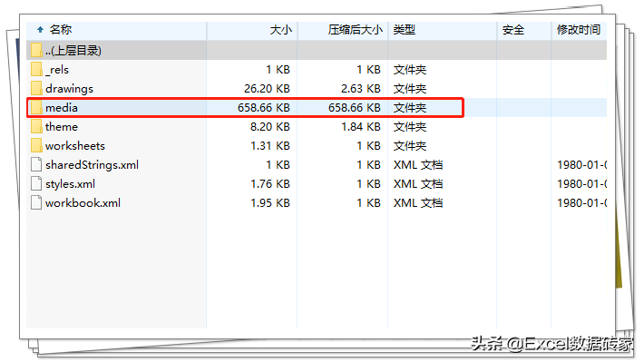Click the 文件夹 type of _rels row
Image resolution: width=644 pixels, height=362 pixels.
pyautogui.click(x=410, y=70)
